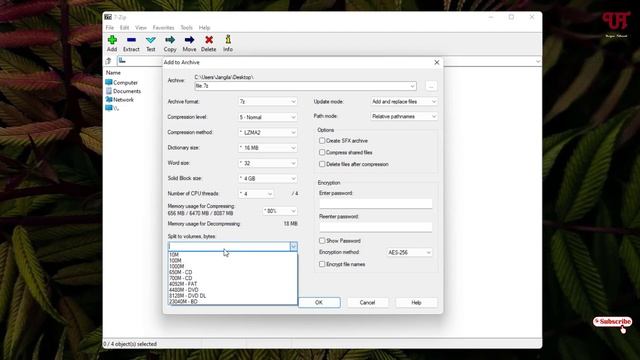Open the Solid Block size dropdown
Image resolution: width=640 pixels, height=360 pixels.
[268, 178]
